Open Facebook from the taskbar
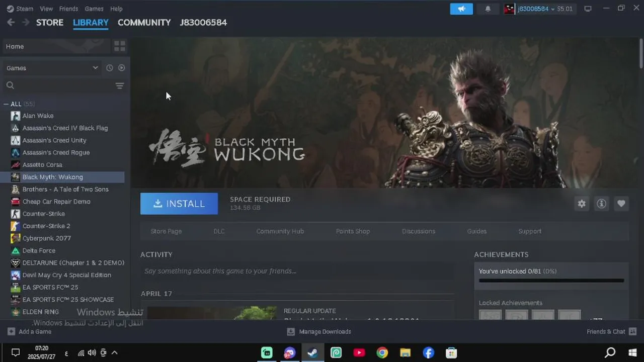The width and height of the screenshot is (644, 362). tap(429, 352)
